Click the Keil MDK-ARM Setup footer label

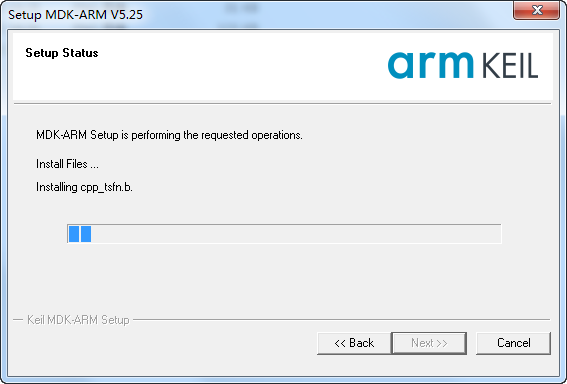tap(78, 320)
